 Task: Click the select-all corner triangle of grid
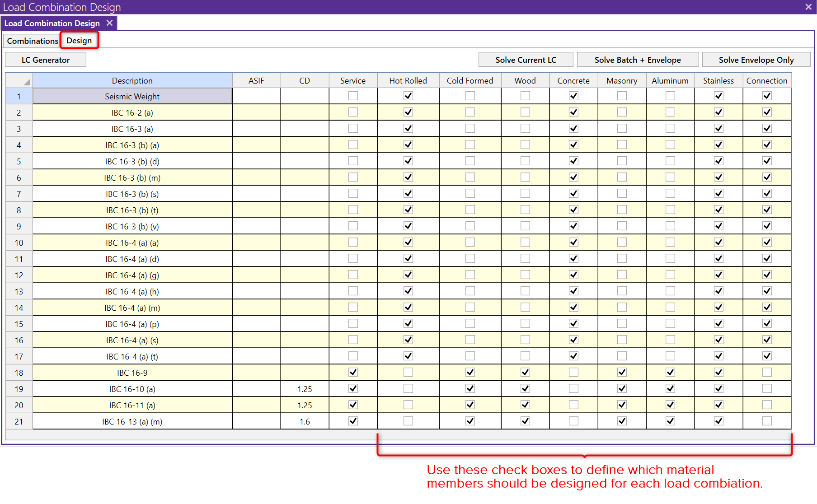pos(27,82)
